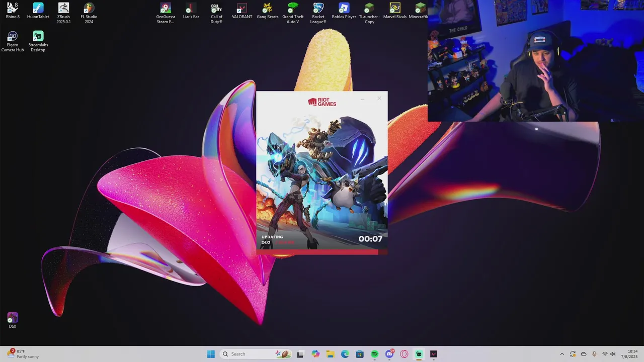This screenshot has height=362, width=644.
Task: Select the Rocket League desktop icon
Action: click(318, 13)
